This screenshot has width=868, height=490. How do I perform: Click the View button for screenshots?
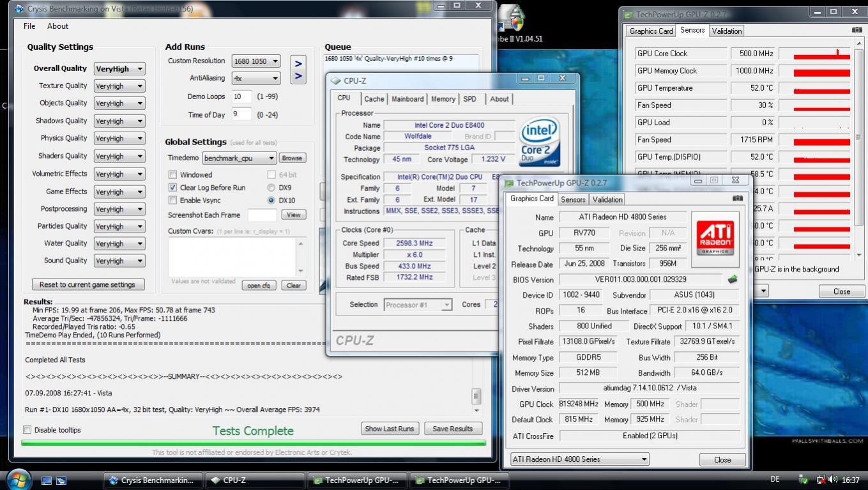coord(293,215)
